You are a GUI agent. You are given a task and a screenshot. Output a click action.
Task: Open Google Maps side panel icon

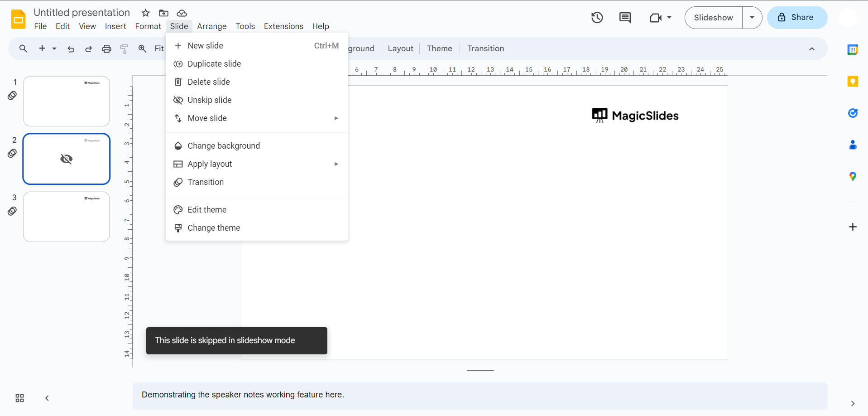(853, 177)
